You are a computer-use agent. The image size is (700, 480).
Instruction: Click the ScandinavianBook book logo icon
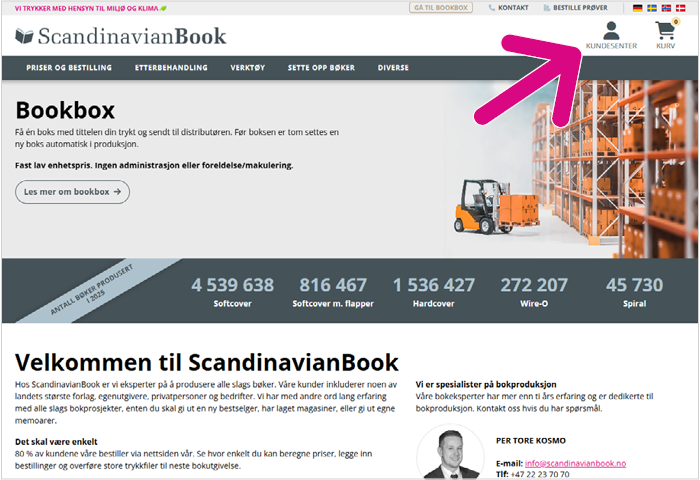[24, 36]
